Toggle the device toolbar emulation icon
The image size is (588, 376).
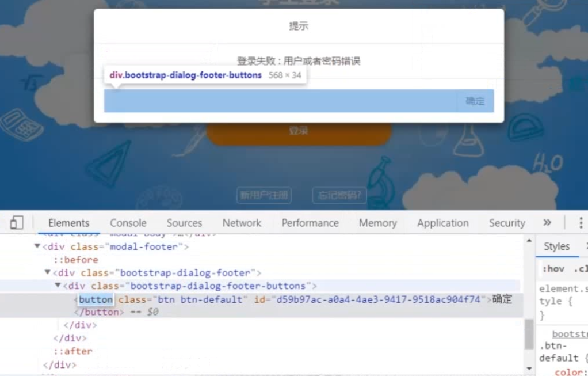pyautogui.click(x=16, y=222)
